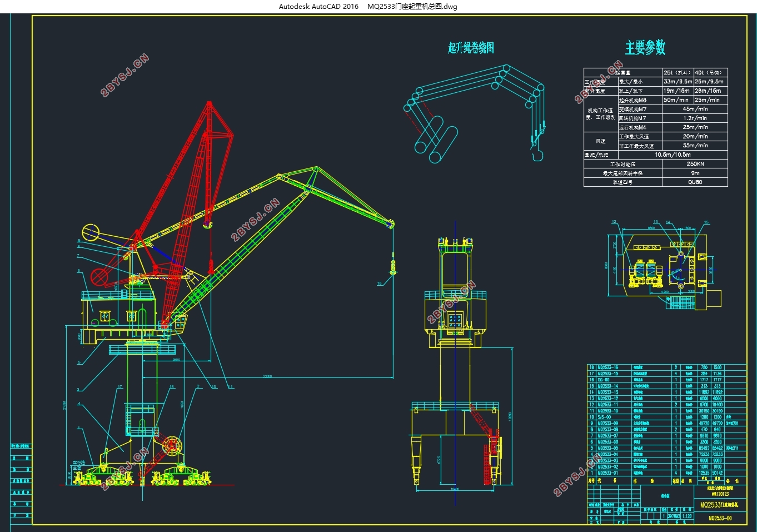Click the file name MQ2533门座起重机总图.dwg
The width and height of the screenshot is (757, 532).
(x=412, y=7)
